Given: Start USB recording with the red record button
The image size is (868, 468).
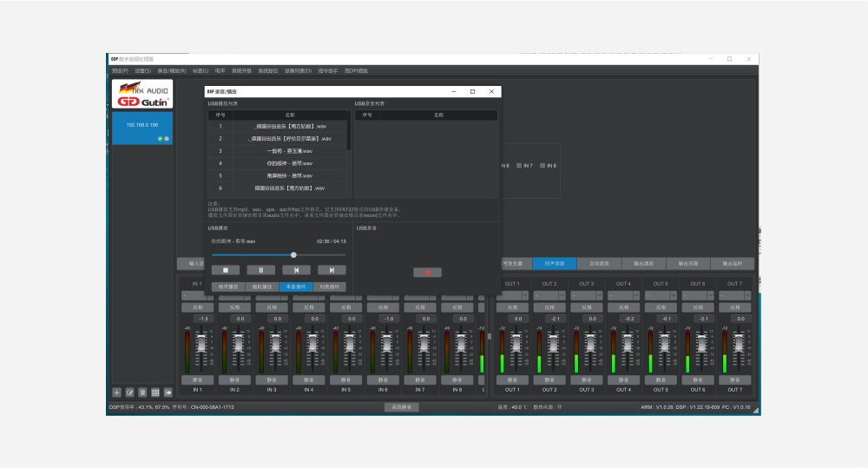Looking at the screenshot, I should point(427,273).
